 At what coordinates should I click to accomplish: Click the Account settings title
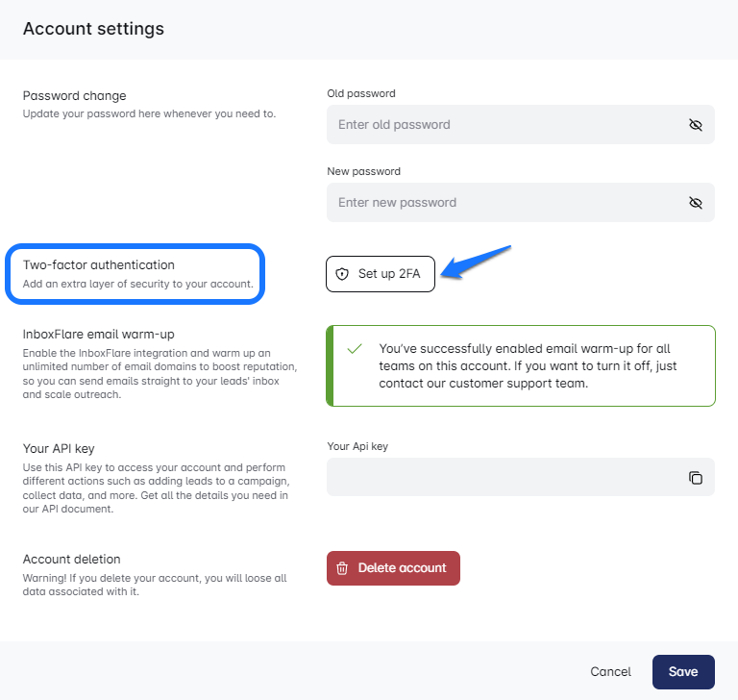93,29
